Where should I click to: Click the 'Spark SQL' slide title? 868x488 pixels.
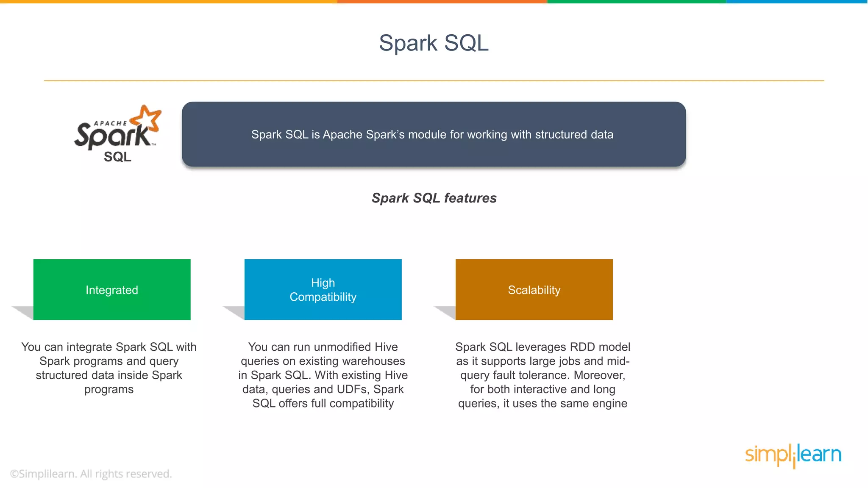434,43
